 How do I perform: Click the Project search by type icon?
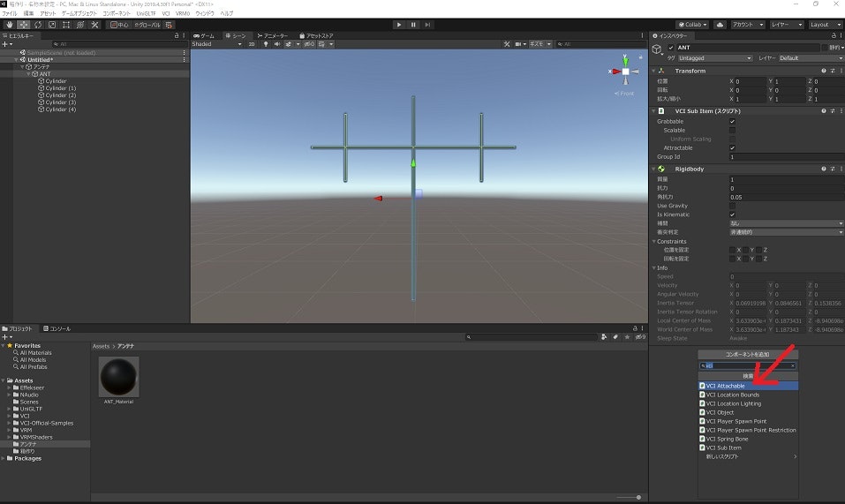[x=604, y=337]
